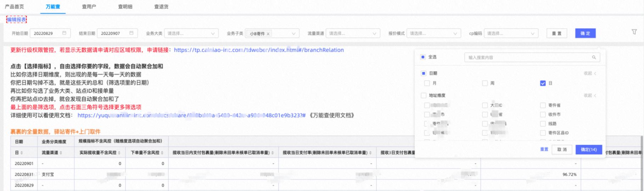Check the 寄件区县ID option
The image size is (644, 191).
[543, 133]
